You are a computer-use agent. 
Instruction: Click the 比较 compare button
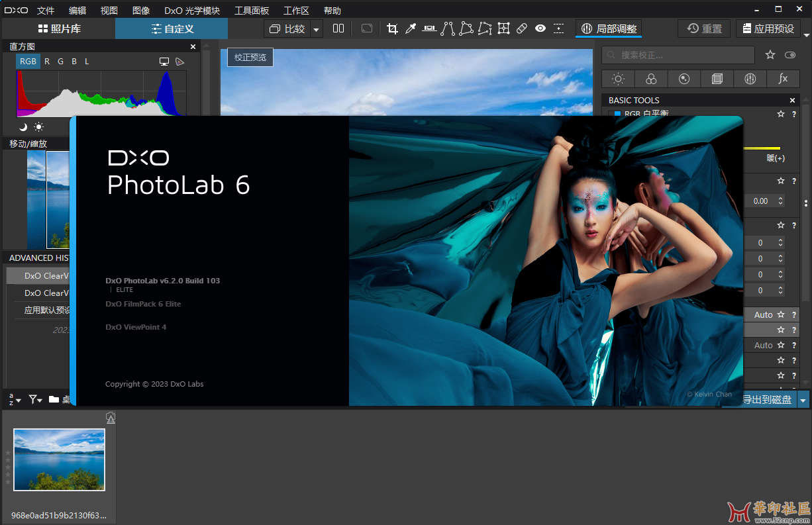point(287,29)
